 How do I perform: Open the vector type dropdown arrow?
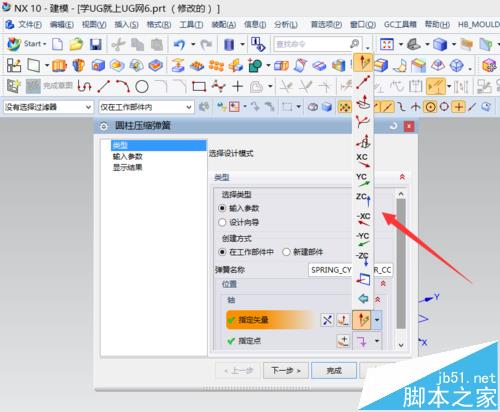377,320
